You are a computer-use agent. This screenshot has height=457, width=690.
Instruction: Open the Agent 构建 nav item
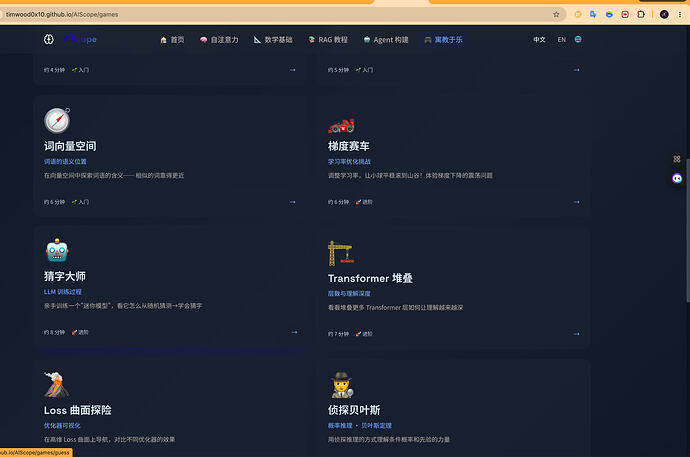pyautogui.click(x=386, y=40)
